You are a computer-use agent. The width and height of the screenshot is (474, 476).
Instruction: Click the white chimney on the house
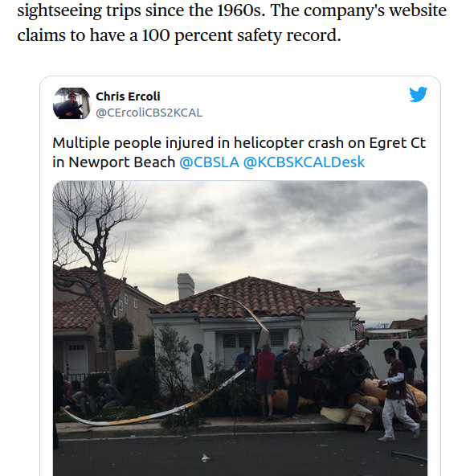coord(186,285)
